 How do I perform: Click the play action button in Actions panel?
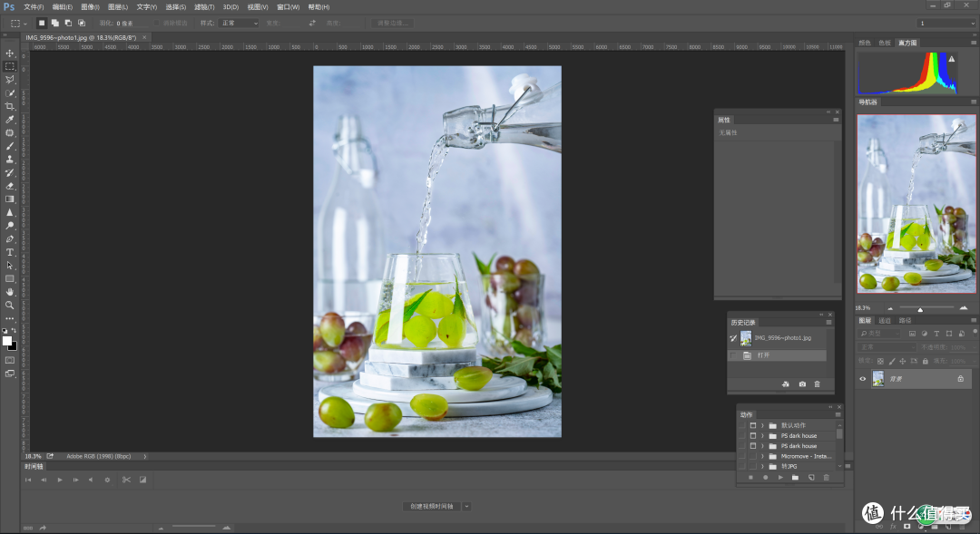(780, 477)
